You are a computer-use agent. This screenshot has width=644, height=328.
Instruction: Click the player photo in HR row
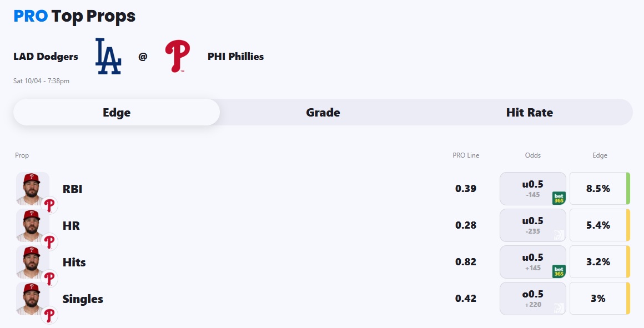(32, 224)
